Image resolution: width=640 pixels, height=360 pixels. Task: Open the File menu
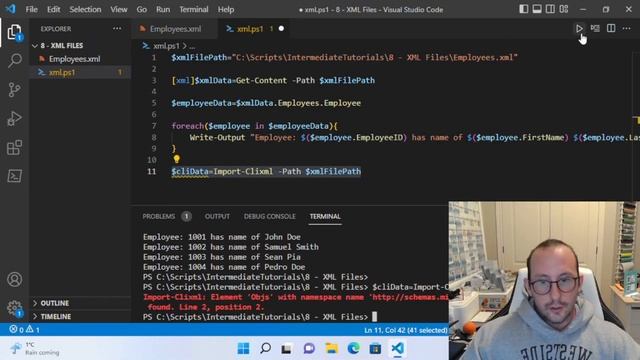(x=31, y=9)
